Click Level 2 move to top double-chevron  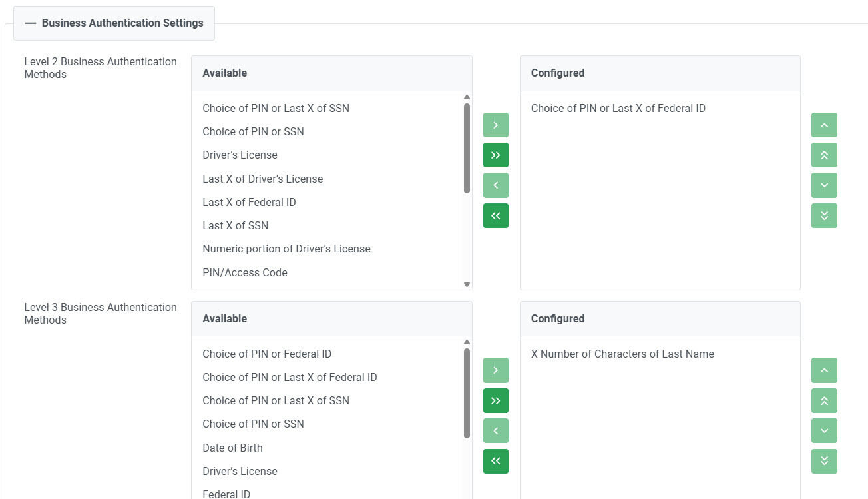[x=824, y=155]
